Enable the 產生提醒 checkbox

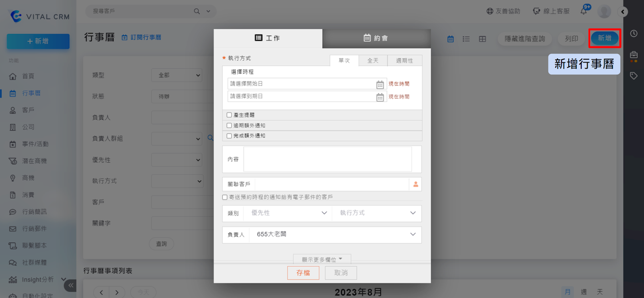tap(229, 115)
